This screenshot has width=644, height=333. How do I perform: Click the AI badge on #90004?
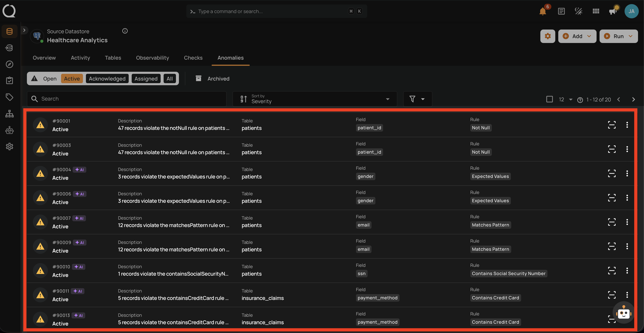click(80, 170)
